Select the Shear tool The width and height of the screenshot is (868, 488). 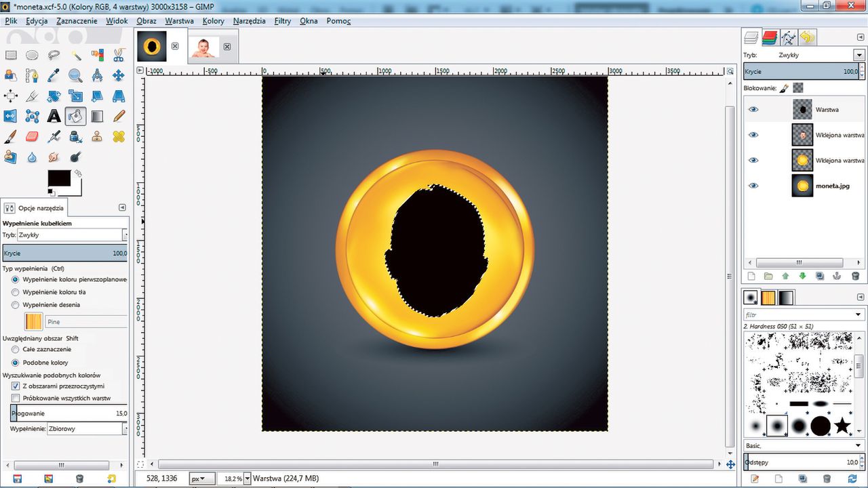pos(97,96)
